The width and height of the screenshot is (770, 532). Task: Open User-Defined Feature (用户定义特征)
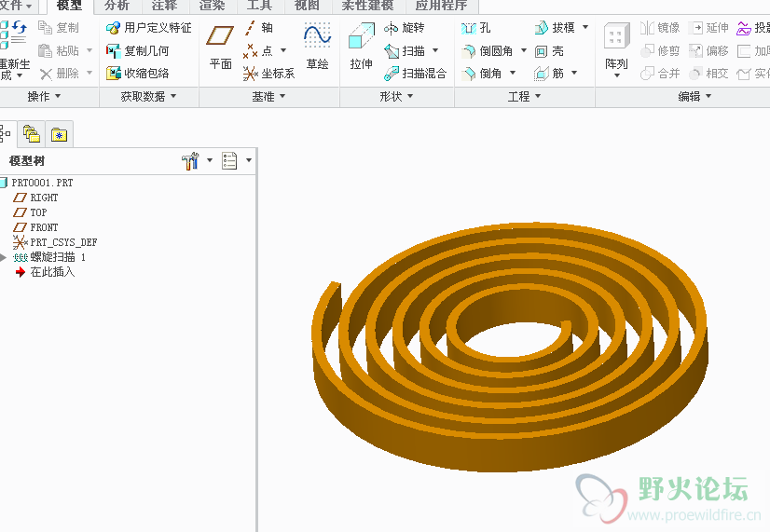pos(149,28)
